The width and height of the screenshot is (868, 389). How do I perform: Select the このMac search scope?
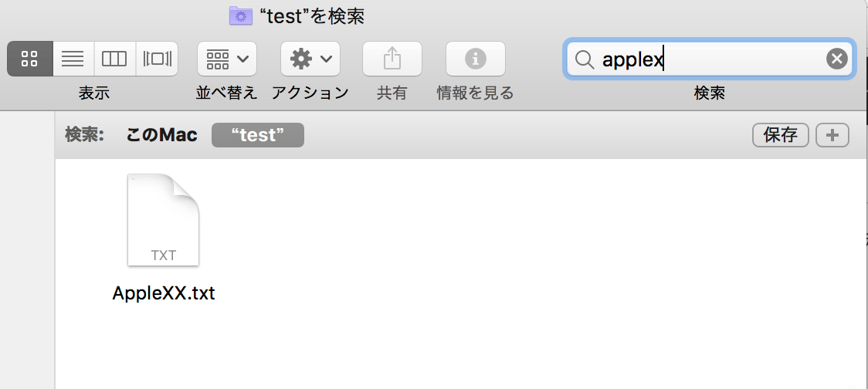[162, 135]
